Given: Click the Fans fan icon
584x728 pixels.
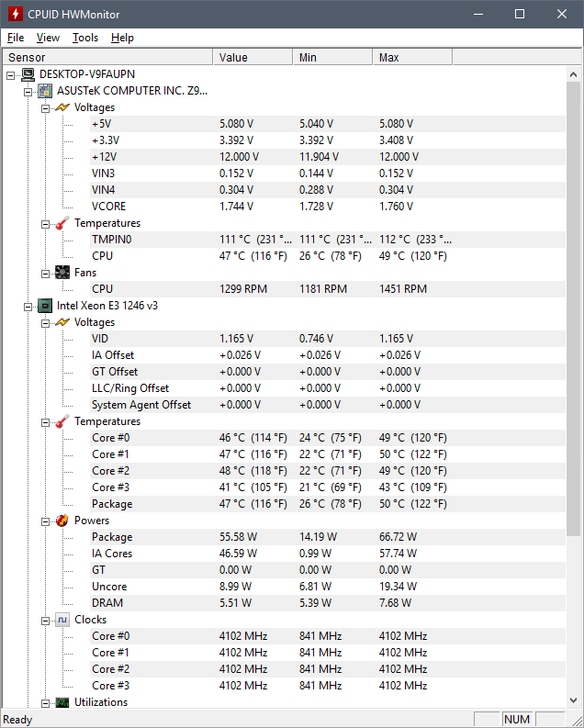Looking at the screenshot, I should (62, 273).
